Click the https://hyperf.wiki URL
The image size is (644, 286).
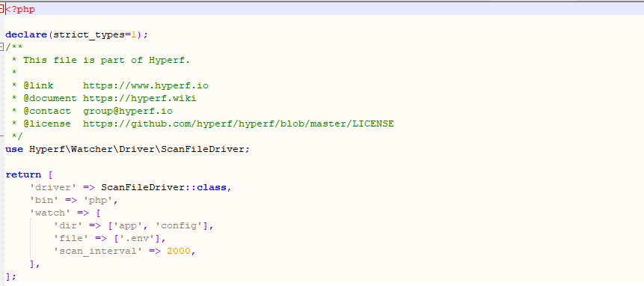click(140, 99)
